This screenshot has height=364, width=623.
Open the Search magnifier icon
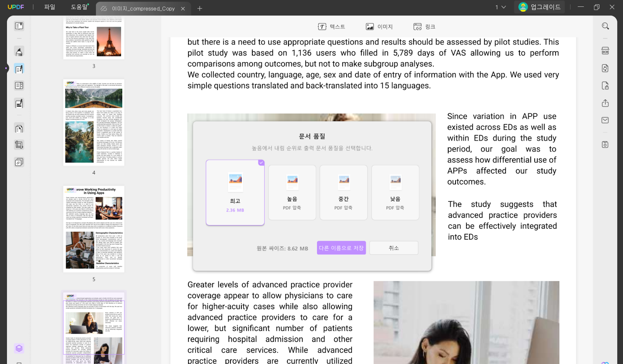(605, 26)
